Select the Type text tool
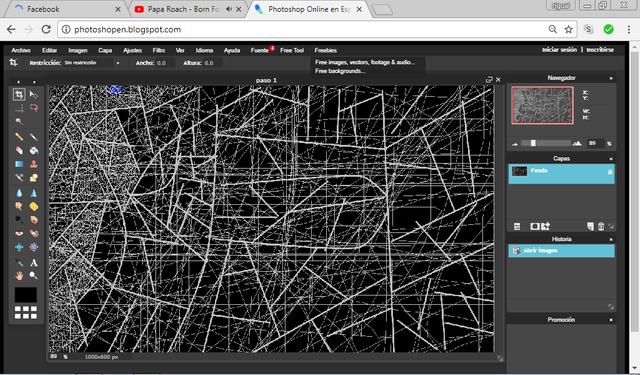 click(34, 262)
